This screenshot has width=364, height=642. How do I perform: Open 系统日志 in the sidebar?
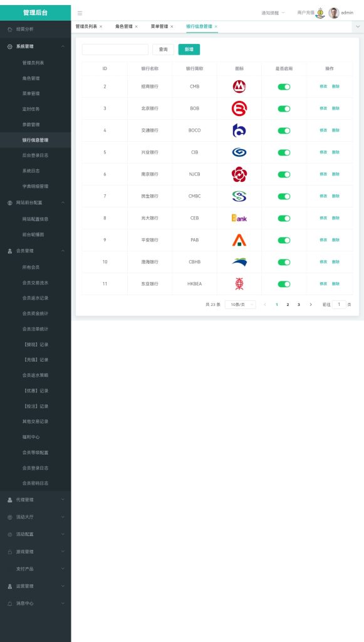click(31, 171)
